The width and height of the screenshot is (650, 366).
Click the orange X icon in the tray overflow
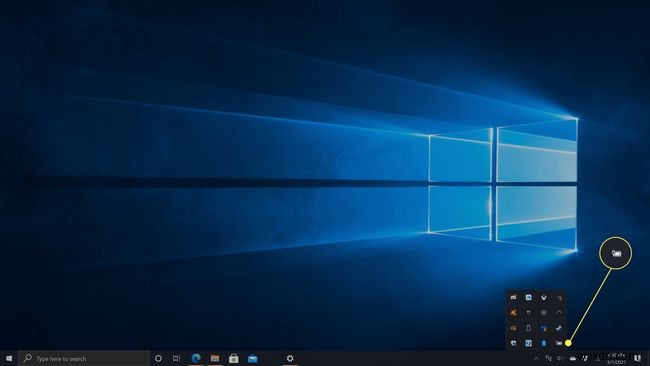click(x=513, y=313)
